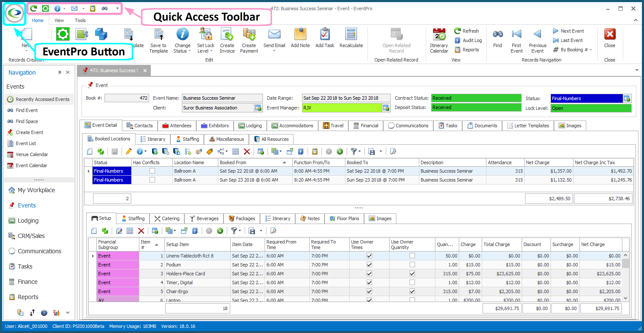Toggle Use Owner Times for Chair-Ergo
This screenshot has height=333, width=644.
(369, 291)
